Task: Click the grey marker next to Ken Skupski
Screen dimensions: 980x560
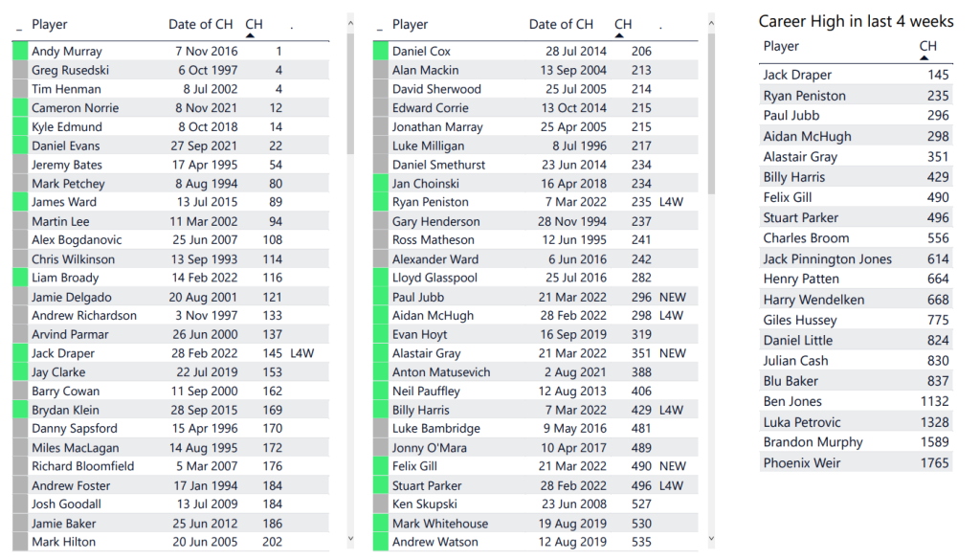Action: 381,504
